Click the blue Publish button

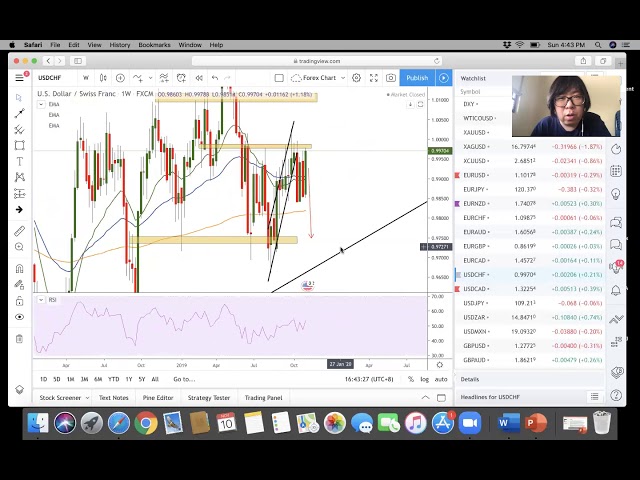tap(417, 78)
